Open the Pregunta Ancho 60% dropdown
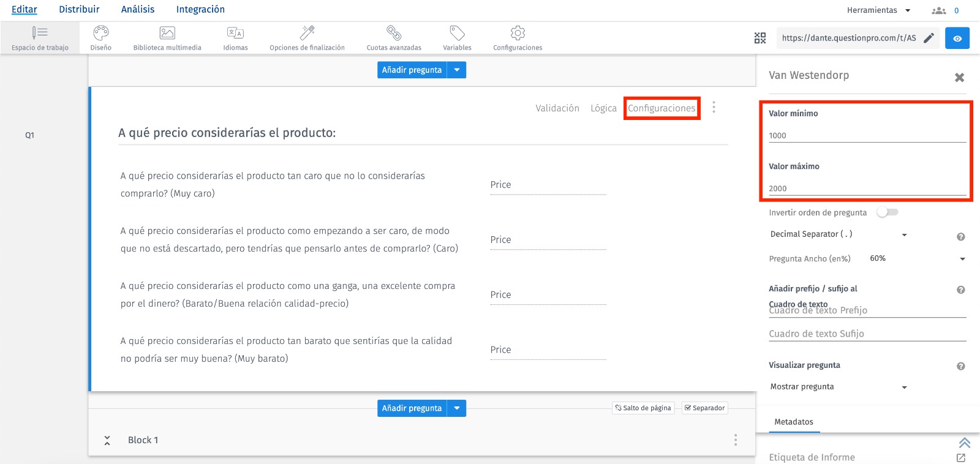Viewport: 980px width, 464px height. click(x=918, y=259)
